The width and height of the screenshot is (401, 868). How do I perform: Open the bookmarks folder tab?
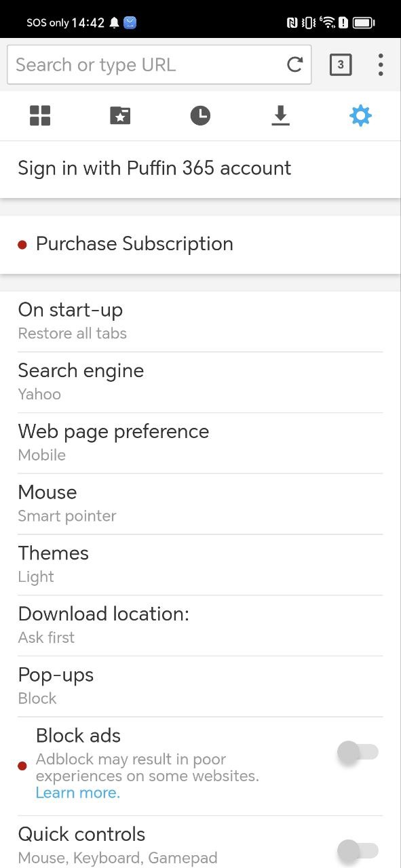120,116
